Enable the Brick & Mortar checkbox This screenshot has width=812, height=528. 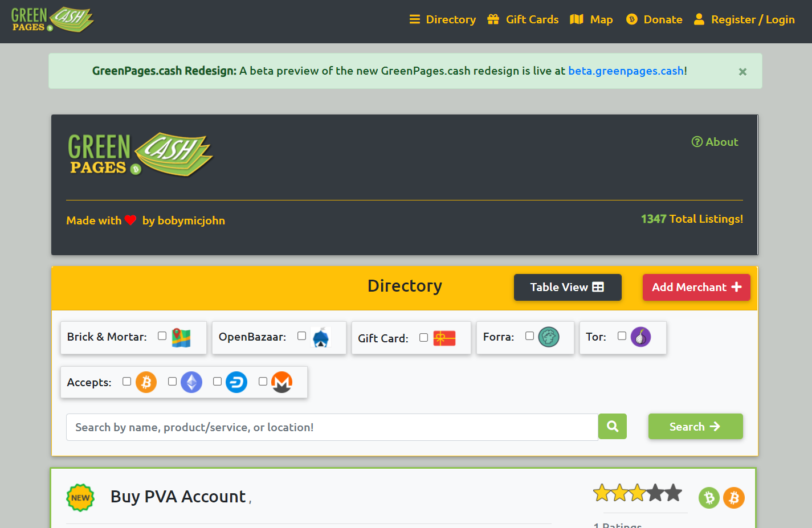tap(162, 336)
